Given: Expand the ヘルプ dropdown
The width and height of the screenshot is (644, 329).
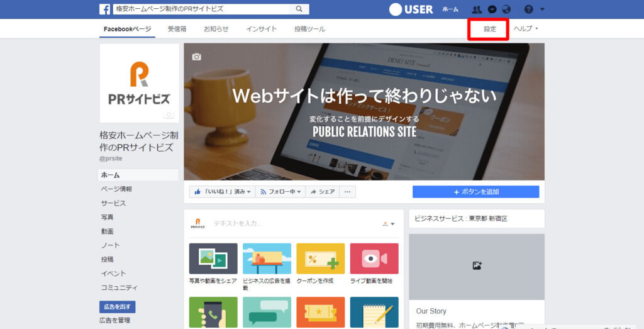Looking at the screenshot, I should tap(526, 29).
